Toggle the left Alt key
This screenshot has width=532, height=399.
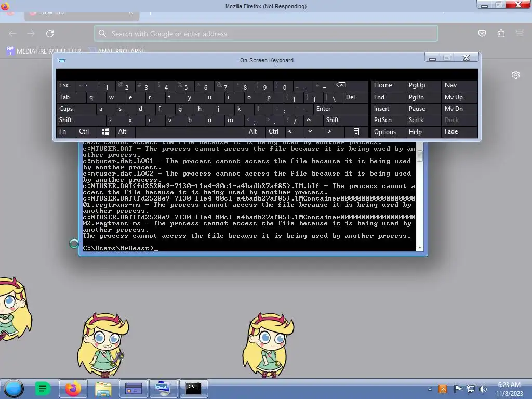click(x=125, y=131)
